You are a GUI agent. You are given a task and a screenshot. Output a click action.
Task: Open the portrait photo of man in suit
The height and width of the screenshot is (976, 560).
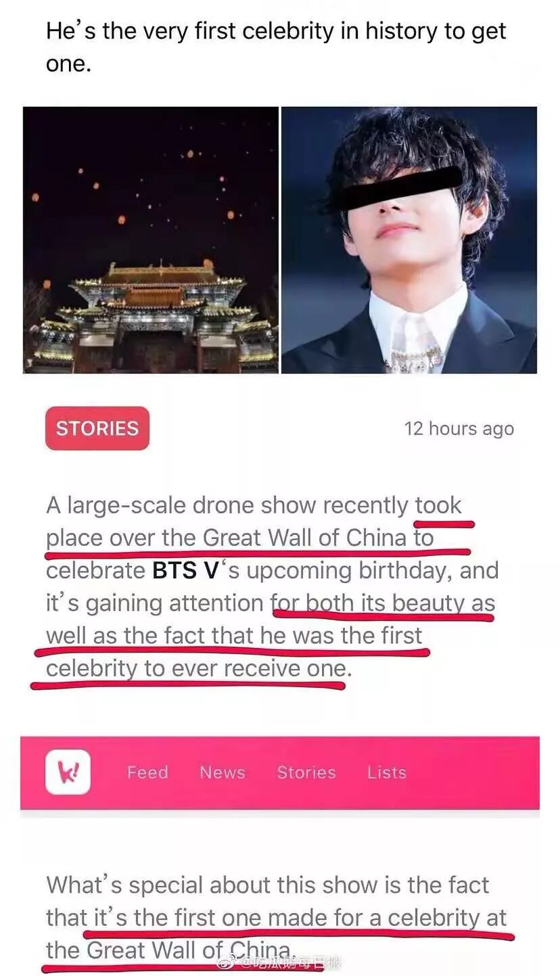[409, 239]
